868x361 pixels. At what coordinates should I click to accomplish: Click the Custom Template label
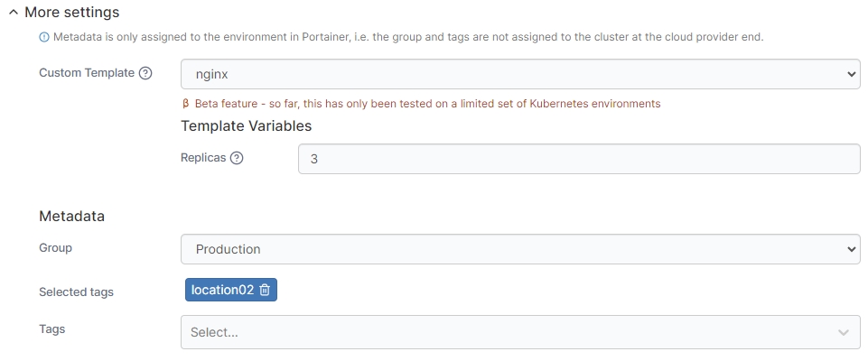87,73
